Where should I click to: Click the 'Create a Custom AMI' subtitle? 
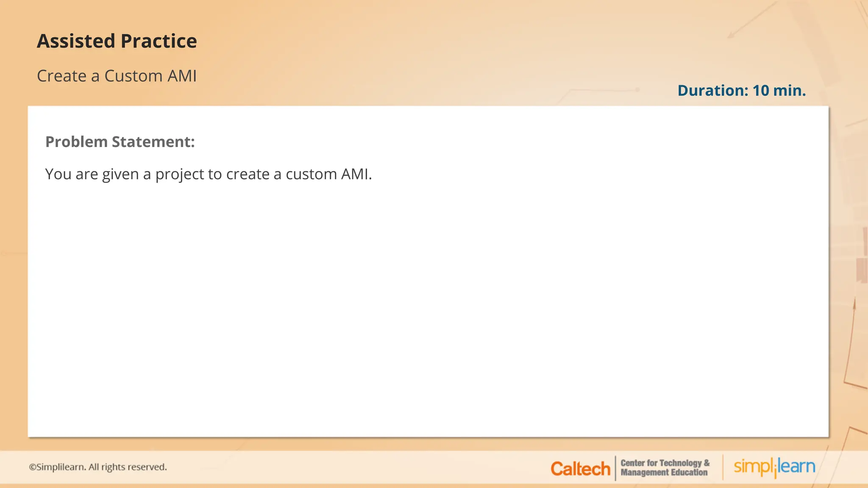point(117,76)
